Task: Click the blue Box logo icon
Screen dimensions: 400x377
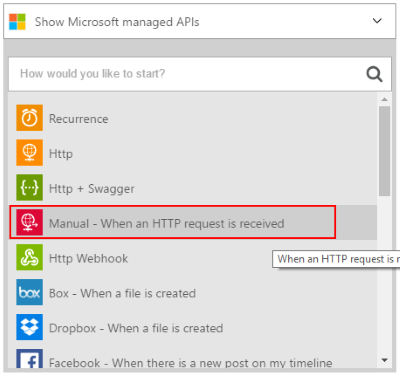Action: pyautogui.click(x=29, y=292)
